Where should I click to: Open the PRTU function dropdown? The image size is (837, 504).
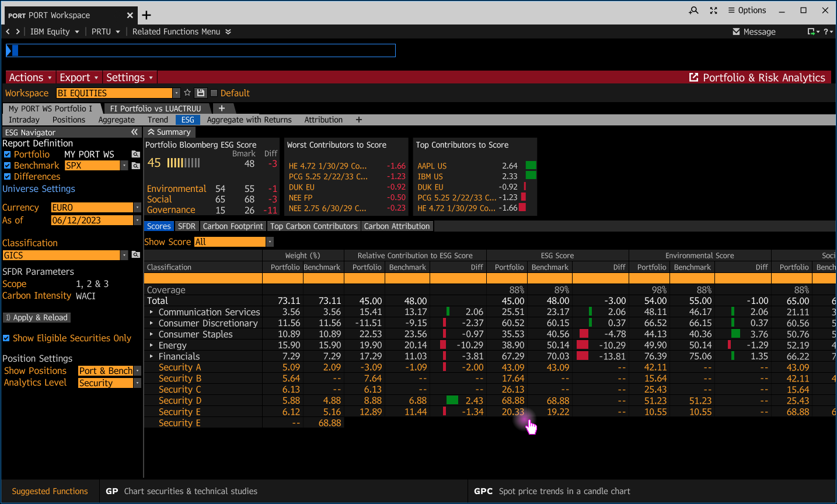106,32
